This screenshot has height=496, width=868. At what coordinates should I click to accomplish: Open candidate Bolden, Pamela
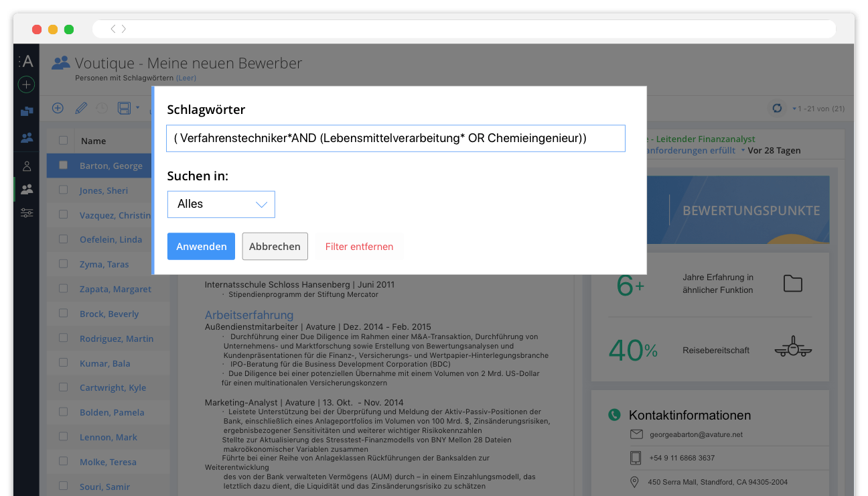point(112,412)
